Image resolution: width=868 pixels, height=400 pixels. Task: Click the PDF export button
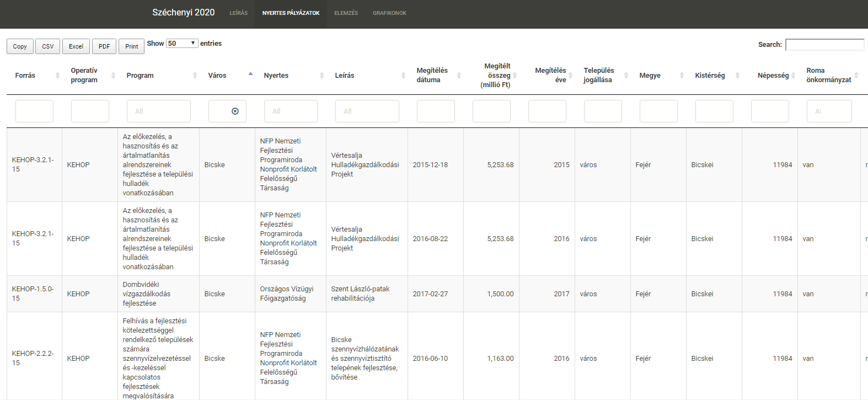tap(104, 46)
